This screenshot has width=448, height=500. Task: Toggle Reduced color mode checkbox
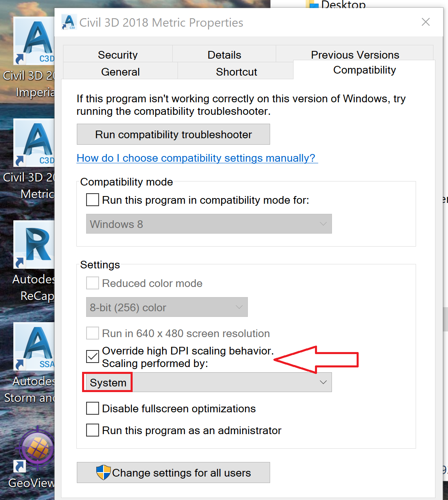[93, 283]
